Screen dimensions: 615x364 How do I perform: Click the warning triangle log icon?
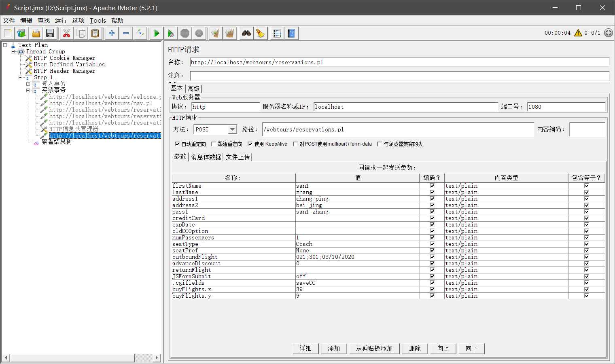(578, 33)
